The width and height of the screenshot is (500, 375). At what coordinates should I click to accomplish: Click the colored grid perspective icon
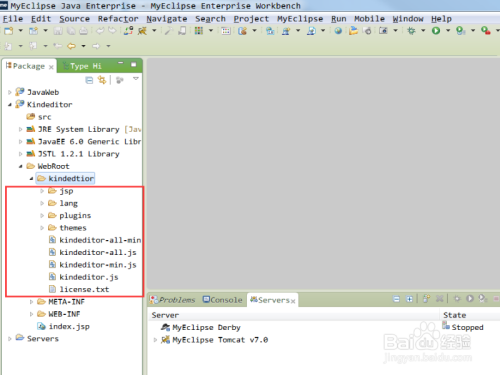point(199,31)
